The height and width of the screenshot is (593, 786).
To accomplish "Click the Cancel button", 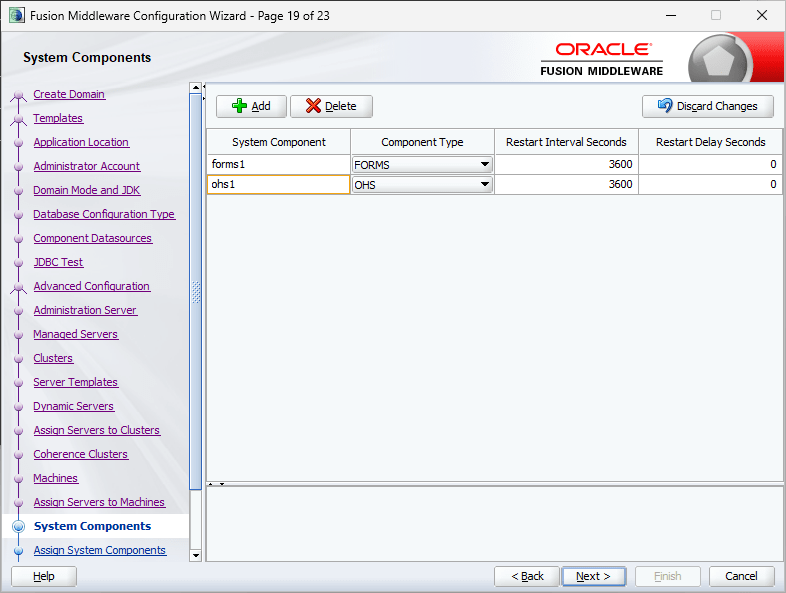I will (x=741, y=576).
